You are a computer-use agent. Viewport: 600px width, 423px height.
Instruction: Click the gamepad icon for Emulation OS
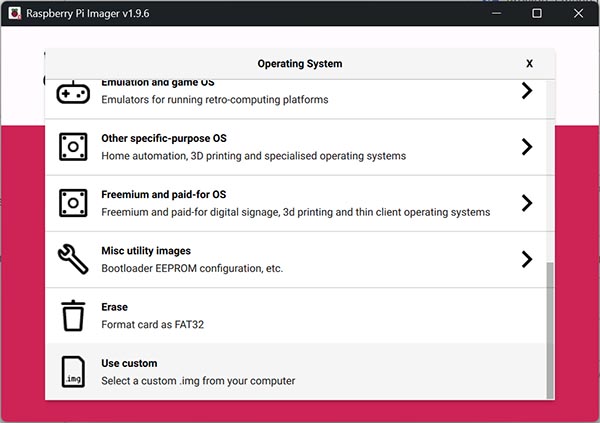[73, 92]
